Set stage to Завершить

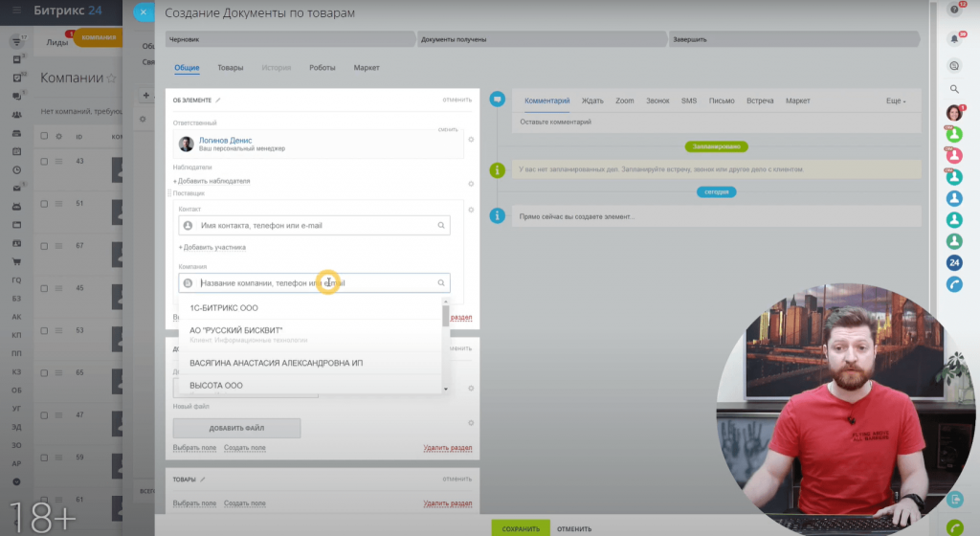click(x=793, y=39)
